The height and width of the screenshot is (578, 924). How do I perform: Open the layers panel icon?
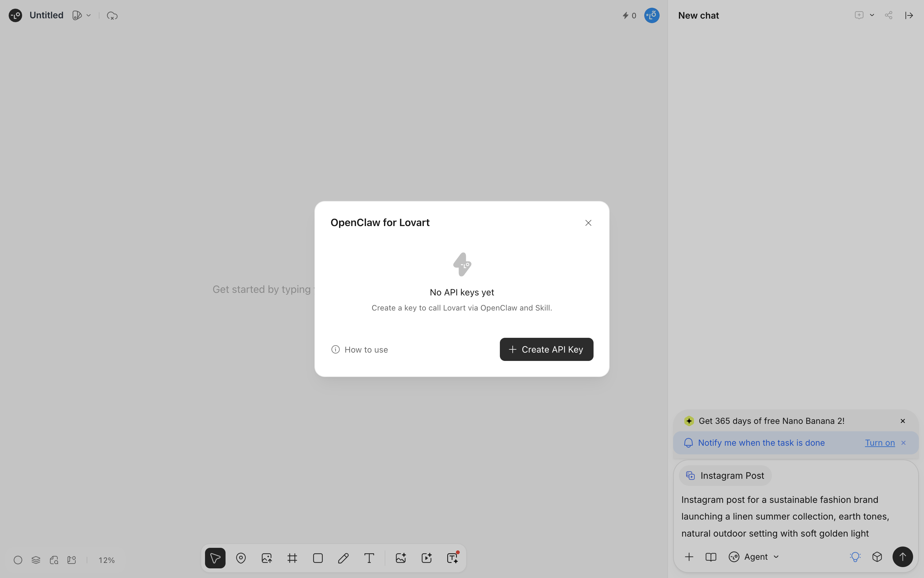click(36, 560)
